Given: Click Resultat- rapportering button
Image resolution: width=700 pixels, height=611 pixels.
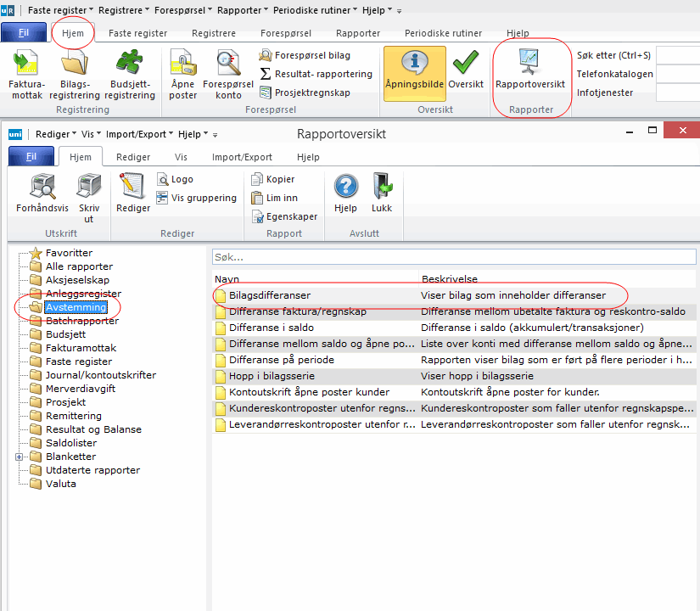Looking at the screenshot, I should click(x=316, y=74).
